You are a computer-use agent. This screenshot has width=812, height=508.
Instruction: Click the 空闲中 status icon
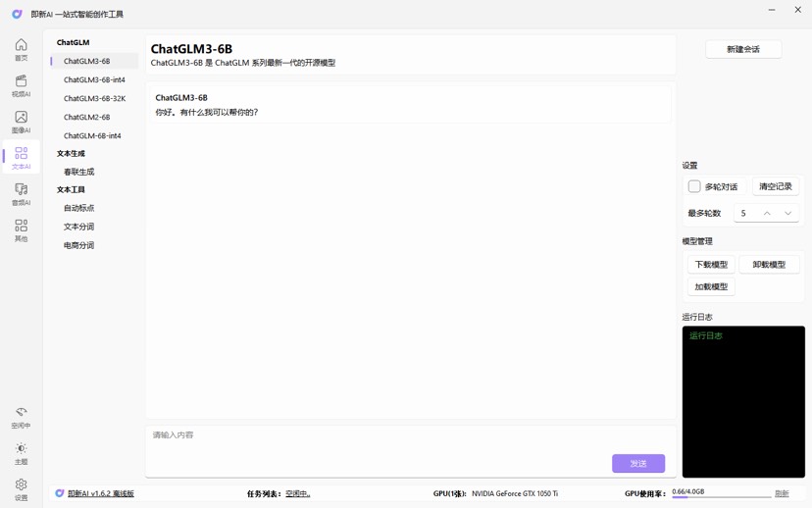click(x=21, y=412)
